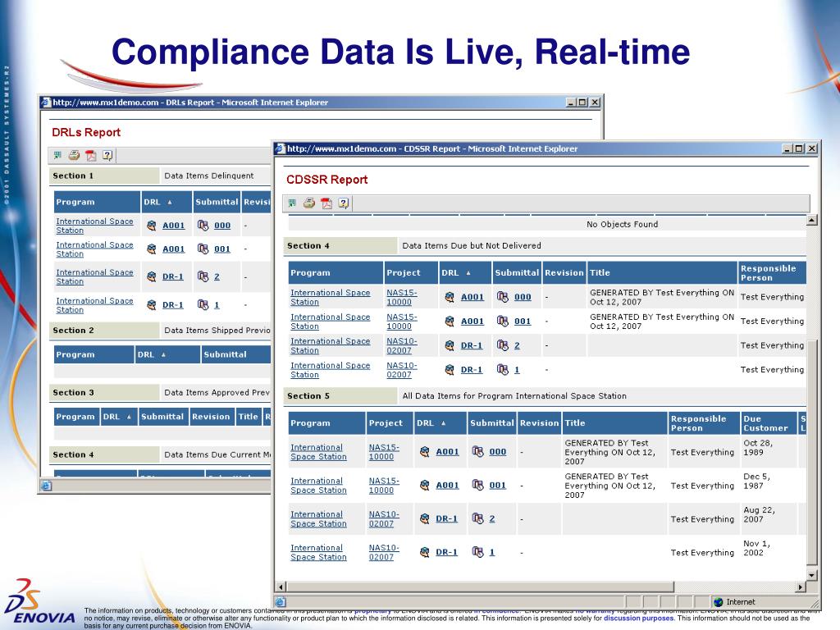Click the Internet zone globe icon in status bar
The height and width of the screenshot is (630, 840).
[x=719, y=602]
